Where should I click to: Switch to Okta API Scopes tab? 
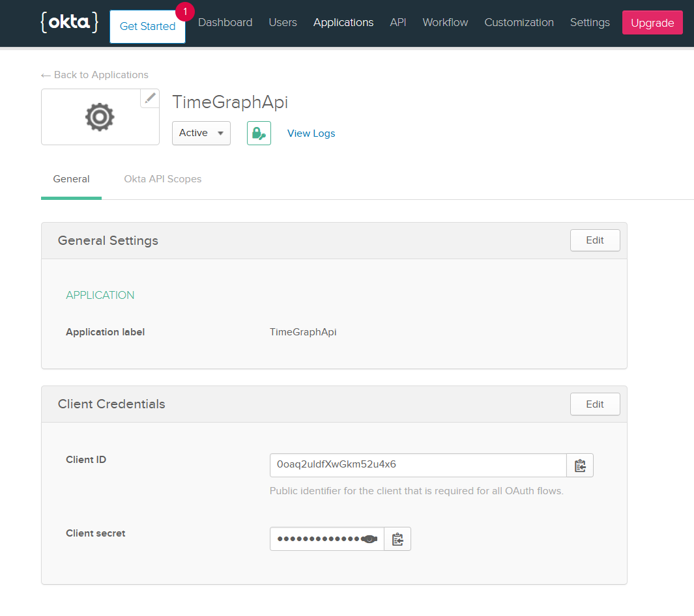[x=162, y=179]
